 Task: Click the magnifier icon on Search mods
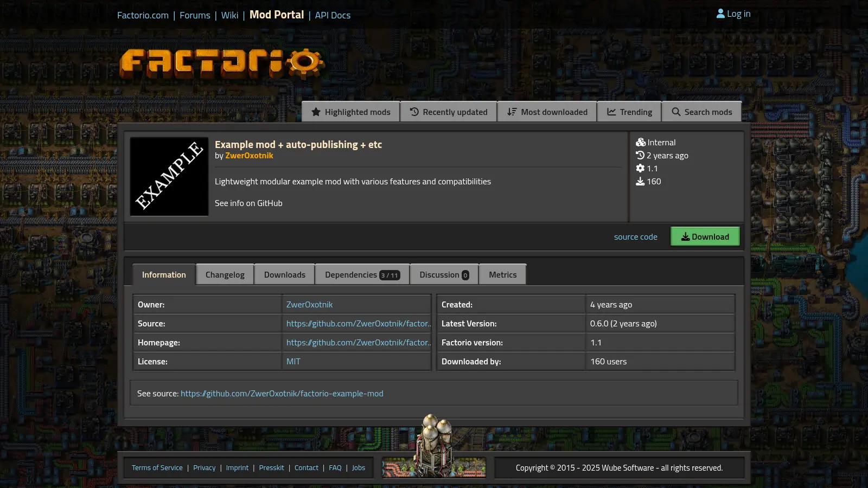[x=676, y=112]
